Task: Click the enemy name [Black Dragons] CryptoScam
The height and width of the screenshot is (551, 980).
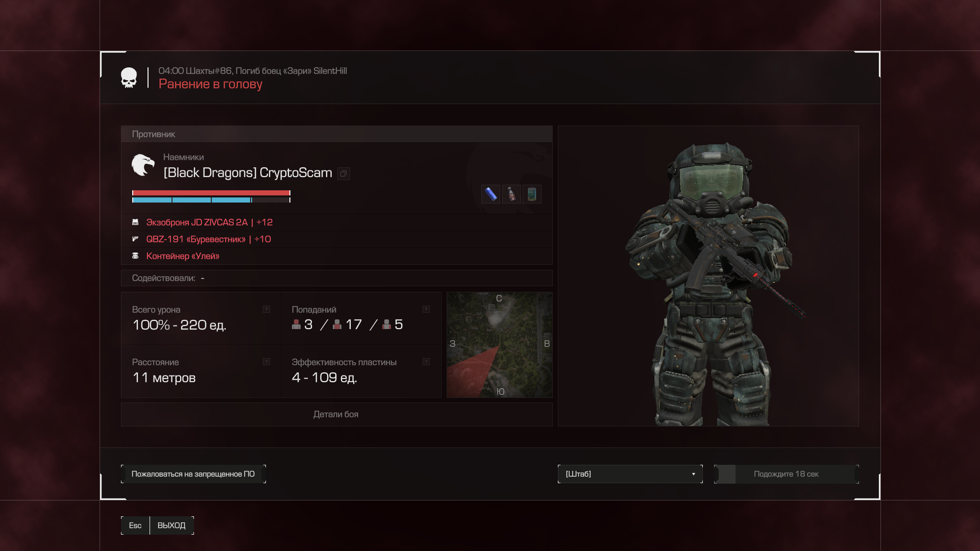Action: click(248, 173)
